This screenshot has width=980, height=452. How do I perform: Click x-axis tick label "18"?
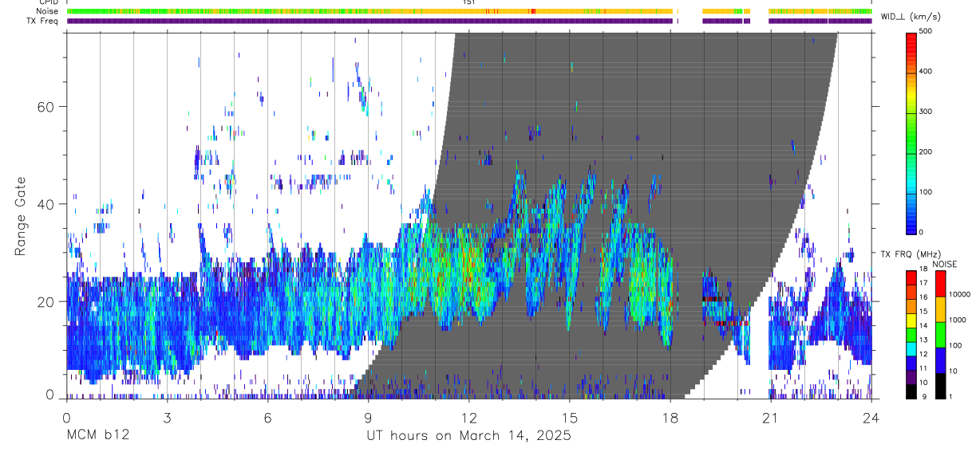[670, 417]
